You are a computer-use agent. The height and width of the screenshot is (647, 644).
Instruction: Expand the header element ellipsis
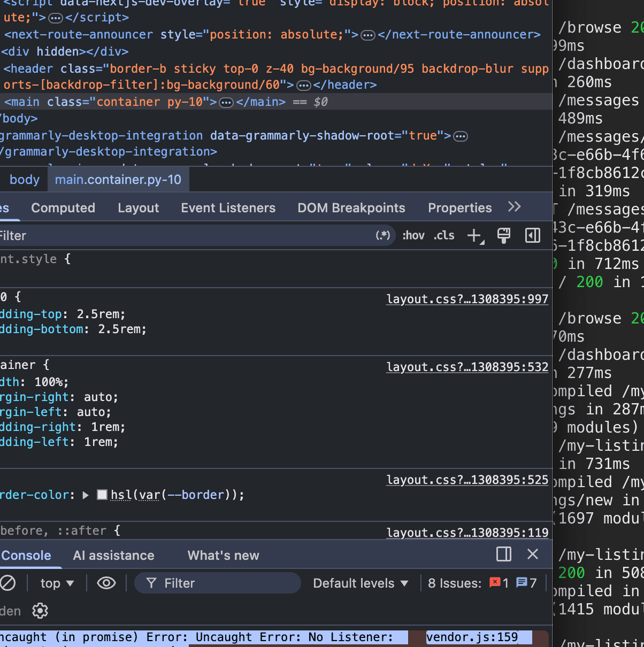tap(304, 86)
